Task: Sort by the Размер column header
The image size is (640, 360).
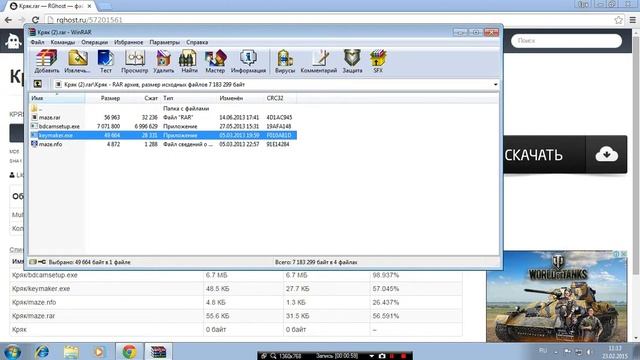Action: point(104,98)
